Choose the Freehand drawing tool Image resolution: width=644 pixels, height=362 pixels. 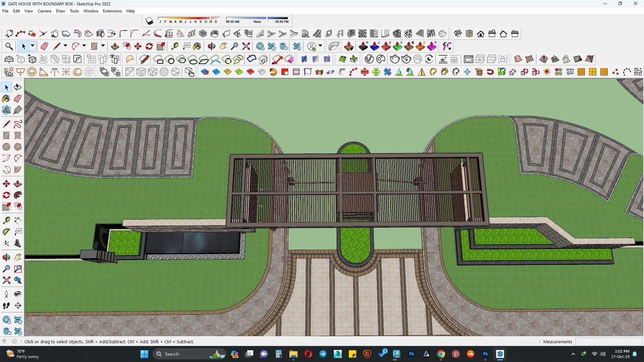coord(18,124)
